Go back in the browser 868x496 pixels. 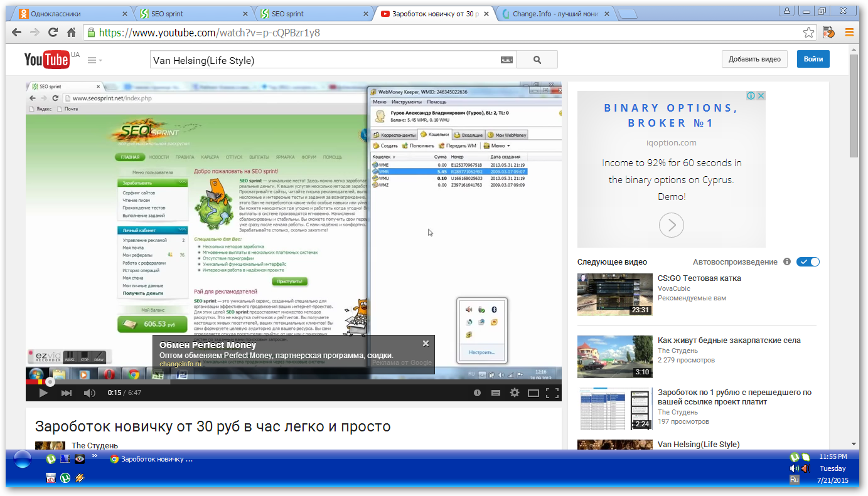click(18, 33)
